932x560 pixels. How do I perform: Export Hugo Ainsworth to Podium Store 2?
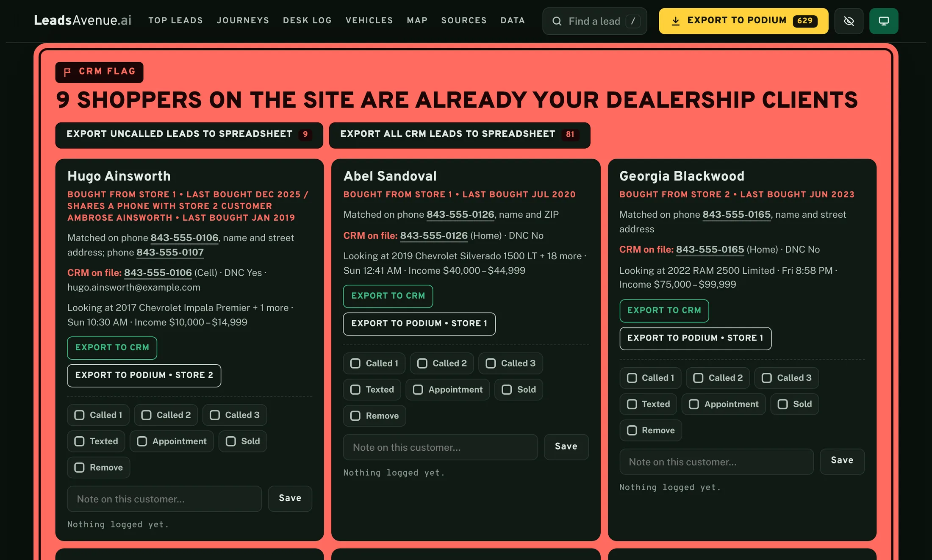tap(144, 375)
